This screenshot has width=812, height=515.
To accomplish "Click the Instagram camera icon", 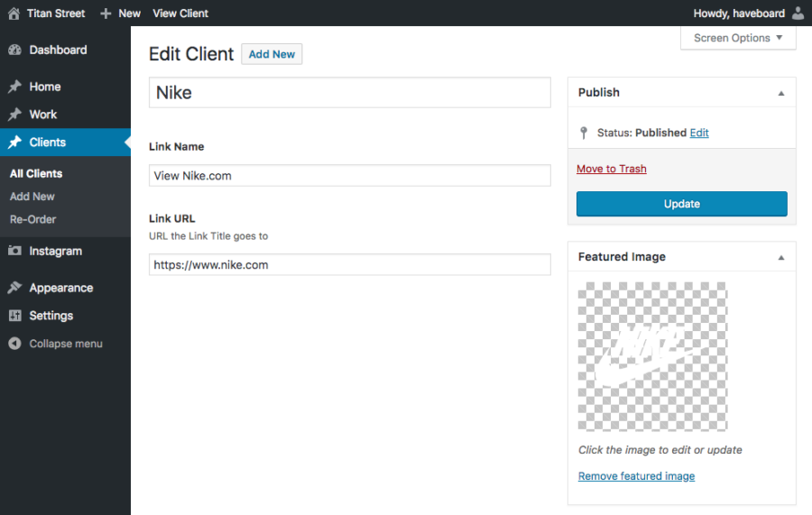I will point(14,252).
